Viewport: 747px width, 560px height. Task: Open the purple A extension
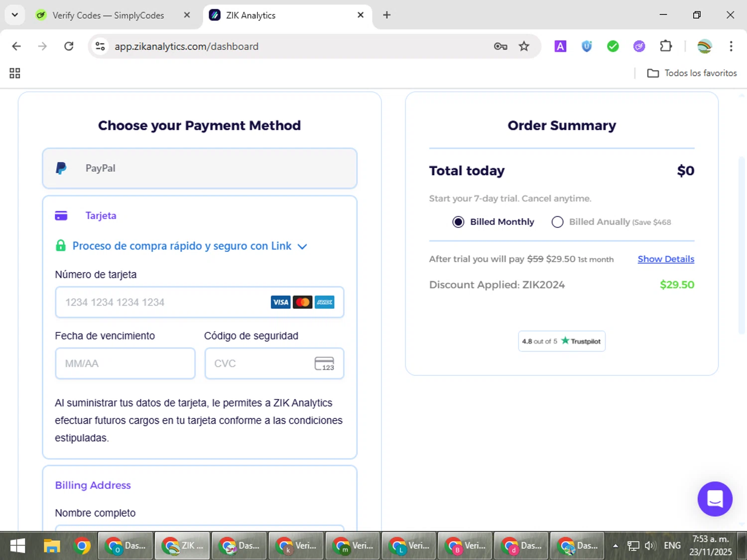tap(560, 46)
